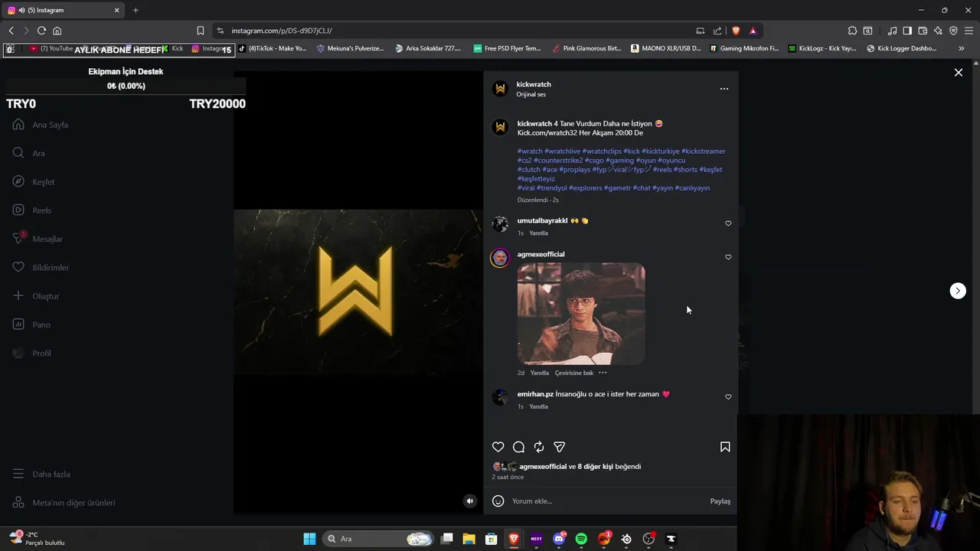
Task: Open the post options three-dot menu
Action: click(724, 89)
